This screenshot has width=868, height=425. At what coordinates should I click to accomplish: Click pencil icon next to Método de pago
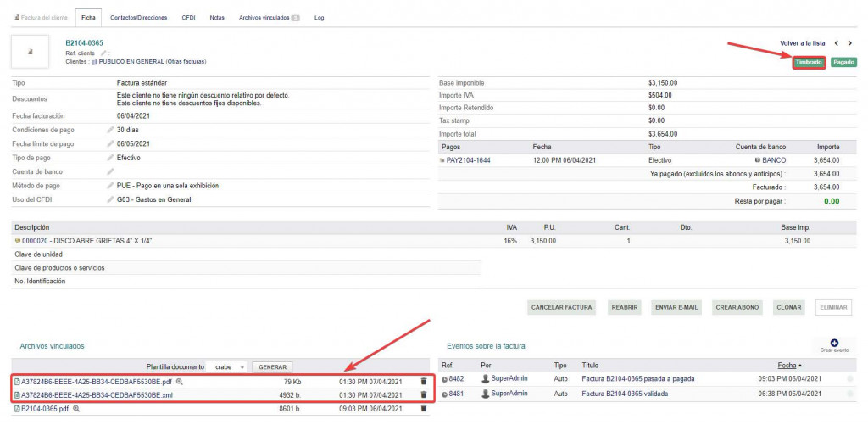(x=110, y=186)
